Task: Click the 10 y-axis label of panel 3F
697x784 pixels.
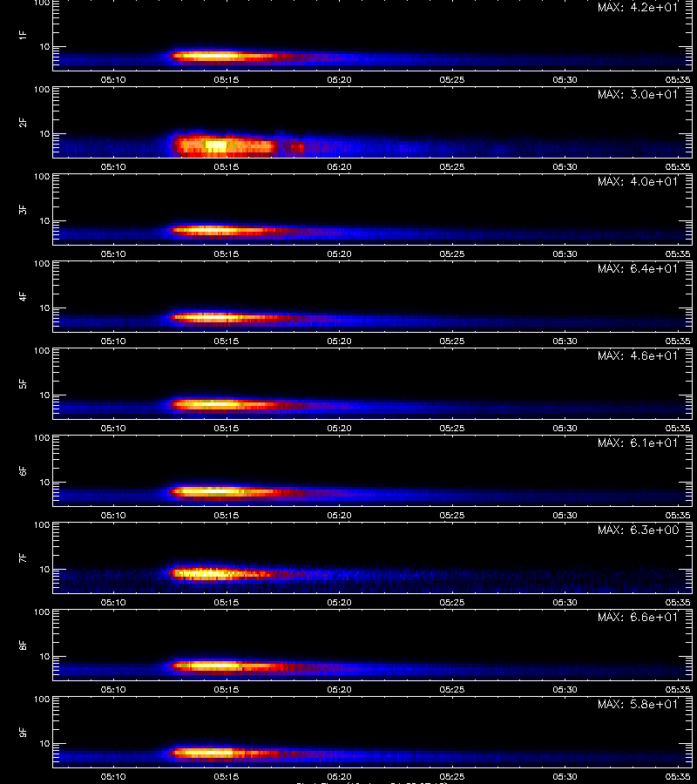Action: (x=44, y=221)
